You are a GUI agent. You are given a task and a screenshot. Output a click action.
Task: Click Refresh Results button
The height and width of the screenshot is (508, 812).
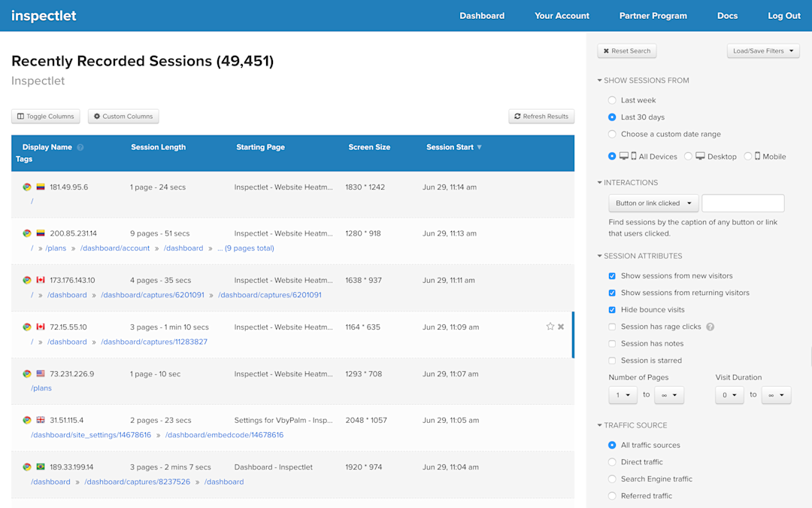coord(541,116)
